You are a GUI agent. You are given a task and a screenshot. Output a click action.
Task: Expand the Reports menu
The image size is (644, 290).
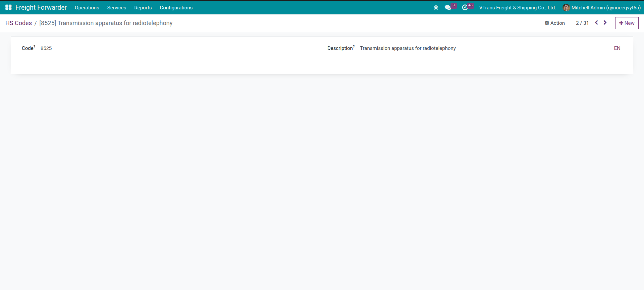(143, 8)
